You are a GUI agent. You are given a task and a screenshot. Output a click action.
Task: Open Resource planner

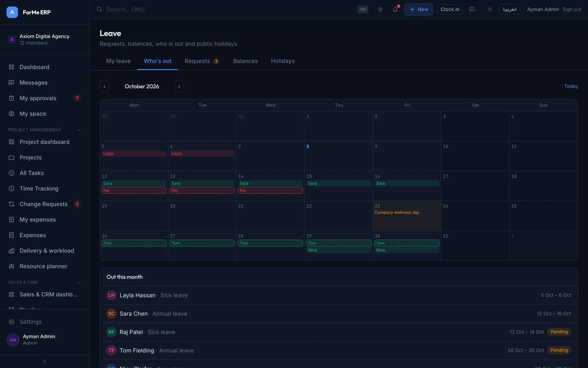[45, 266]
